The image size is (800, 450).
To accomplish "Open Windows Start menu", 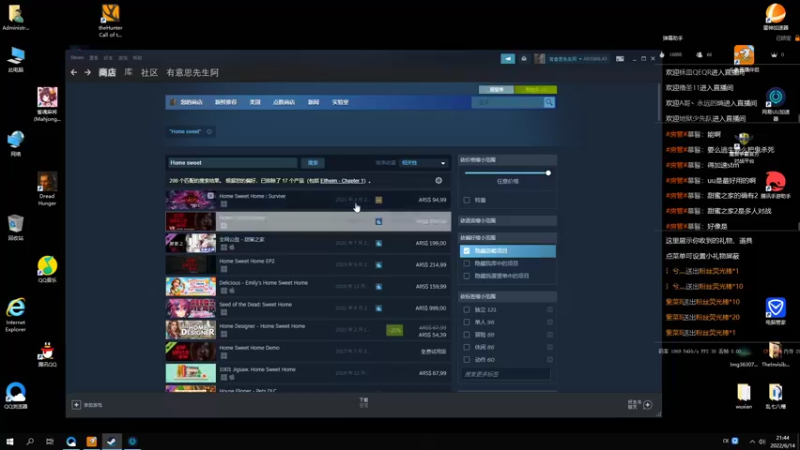I will tap(10, 441).
